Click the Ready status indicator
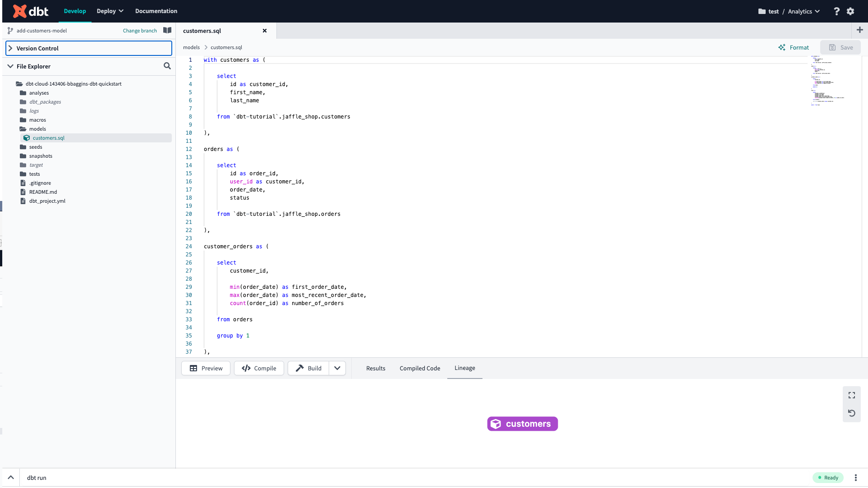Screen dimensions: 868x488 click(828, 478)
